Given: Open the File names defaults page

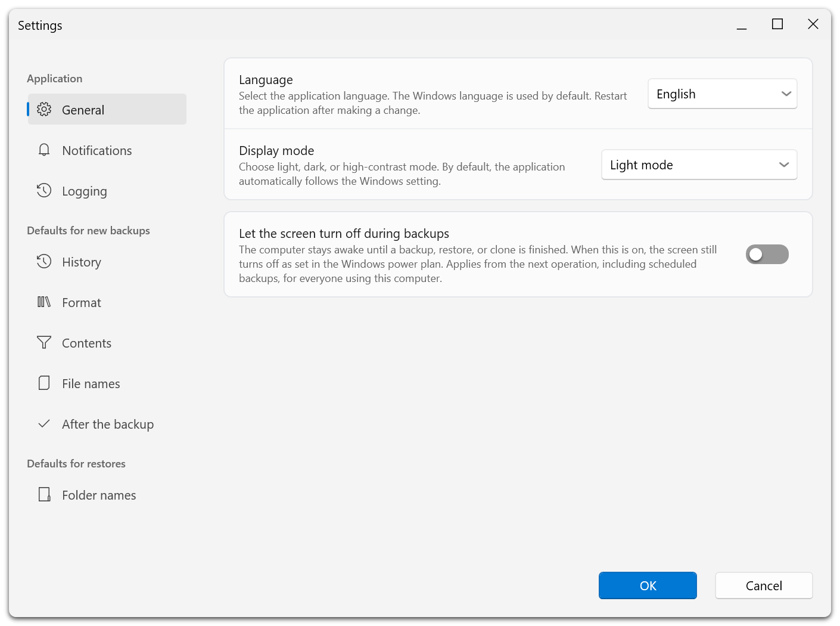Looking at the screenshot, I should [107, 383].
